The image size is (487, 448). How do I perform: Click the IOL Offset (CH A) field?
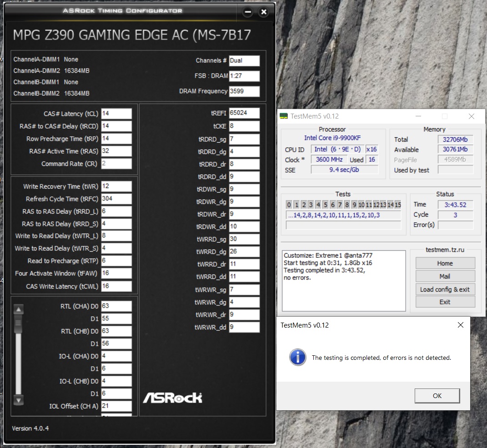pyautogui.click(x=116, y=406)
